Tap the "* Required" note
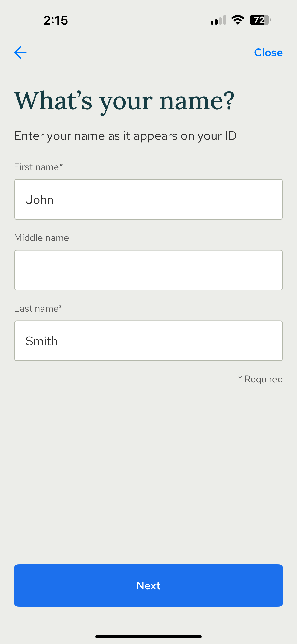 260,379
